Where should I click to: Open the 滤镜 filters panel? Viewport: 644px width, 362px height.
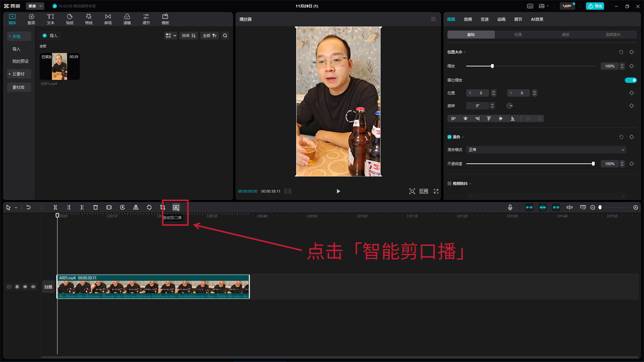click(x=127, y=19)
